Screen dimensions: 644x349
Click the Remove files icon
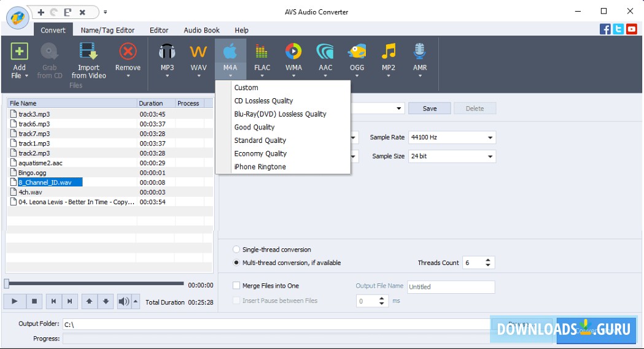[128, 52]
